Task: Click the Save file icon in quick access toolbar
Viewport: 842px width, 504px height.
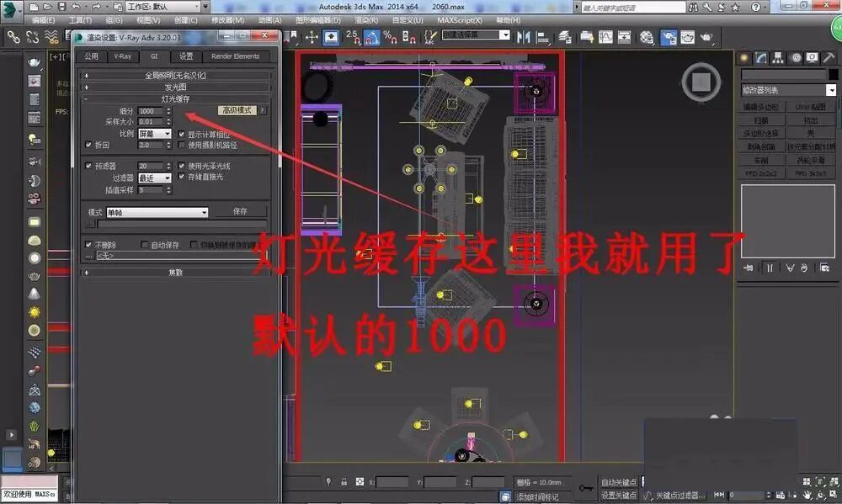Action: [x=61, y=7]
